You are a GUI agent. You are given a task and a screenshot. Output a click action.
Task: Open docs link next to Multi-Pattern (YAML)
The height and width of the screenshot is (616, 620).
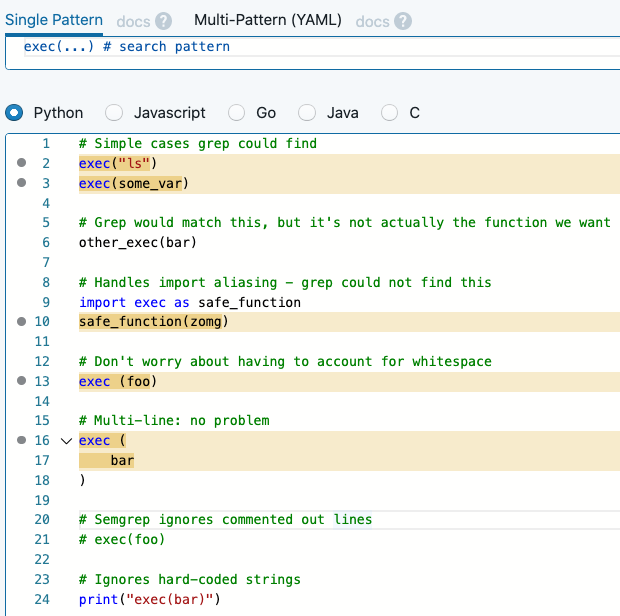(372, 21)
